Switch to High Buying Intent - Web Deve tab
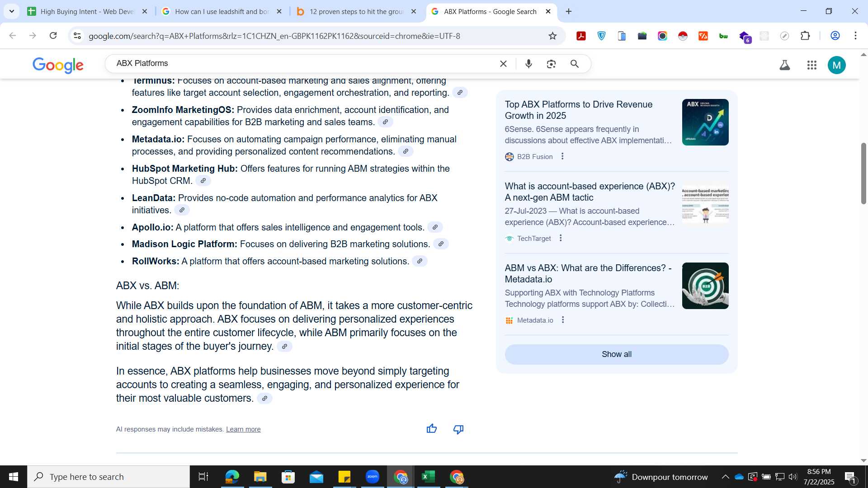This screenshot has width=868, height=488. [87, 12]
